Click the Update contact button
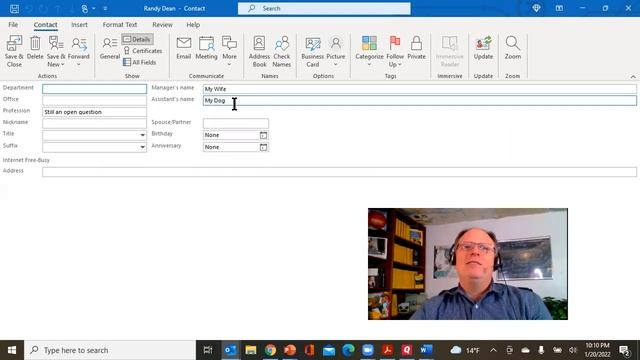 pyautogui.click(x=483, y=48)
